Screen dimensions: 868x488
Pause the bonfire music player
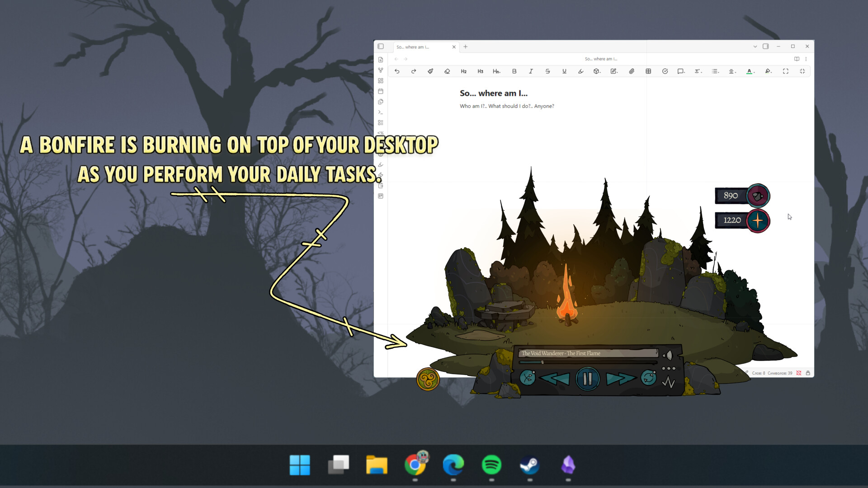click(587, 379)
